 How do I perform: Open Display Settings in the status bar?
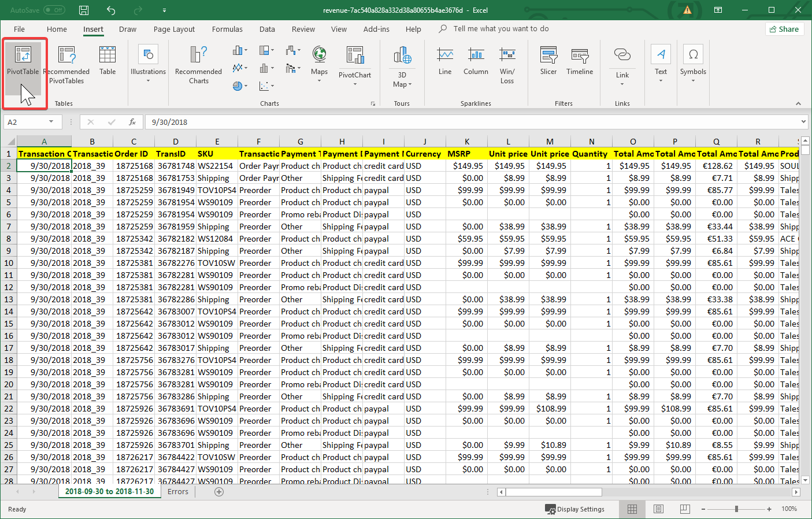tap(575, 509)
